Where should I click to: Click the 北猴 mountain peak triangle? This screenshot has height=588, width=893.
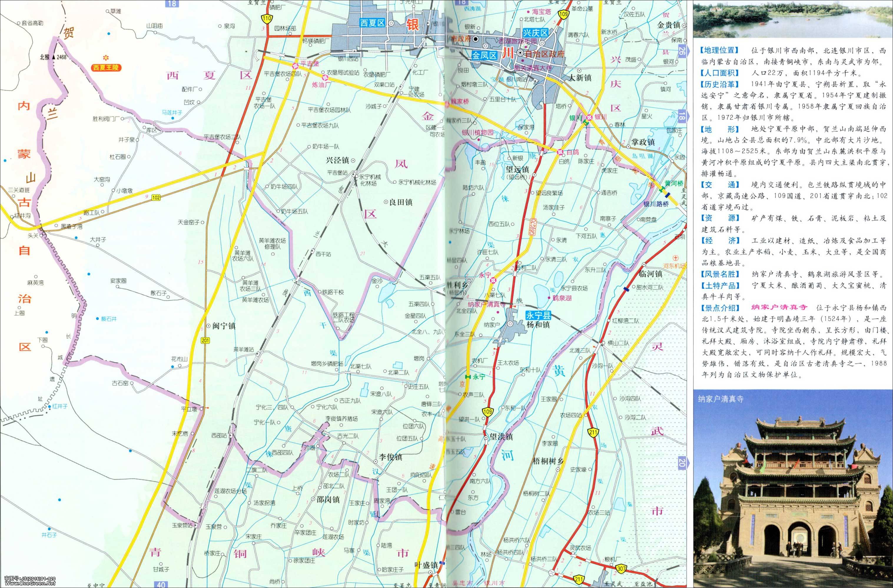[54, 57]
